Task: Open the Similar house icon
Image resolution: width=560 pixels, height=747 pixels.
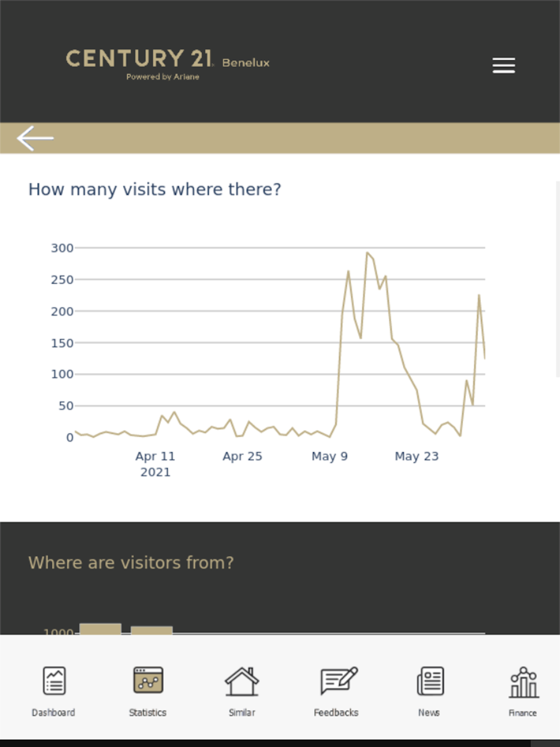Action: point(242,681)
